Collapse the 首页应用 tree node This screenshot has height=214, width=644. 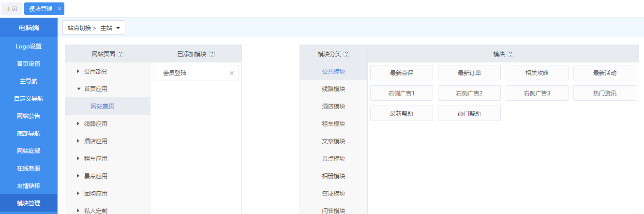click(x=78, y=89)
